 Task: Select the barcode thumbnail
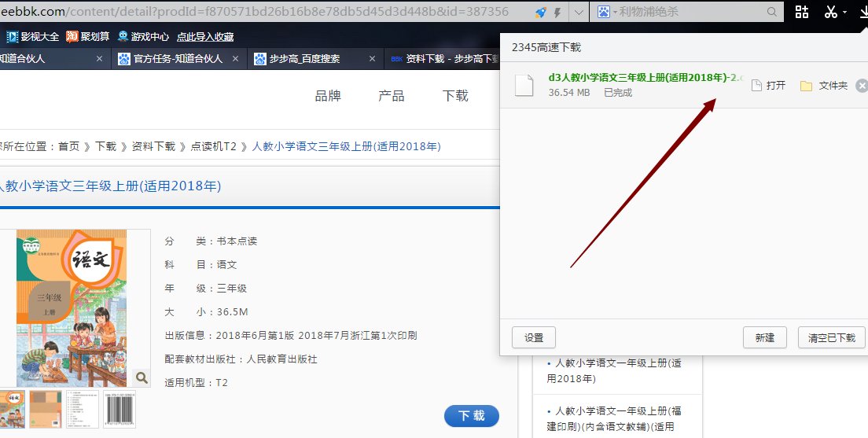[119, 409]
